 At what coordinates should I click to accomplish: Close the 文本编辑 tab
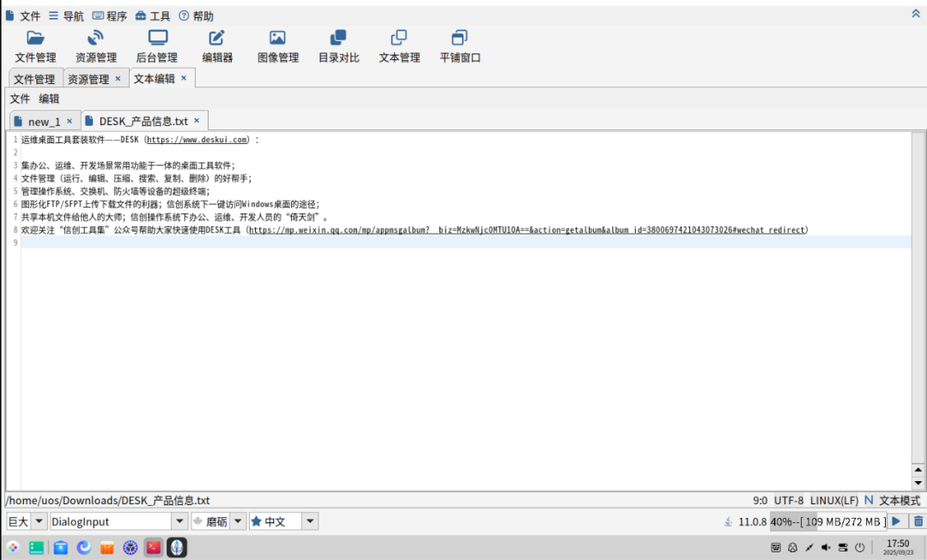click(x=184, y=78)
